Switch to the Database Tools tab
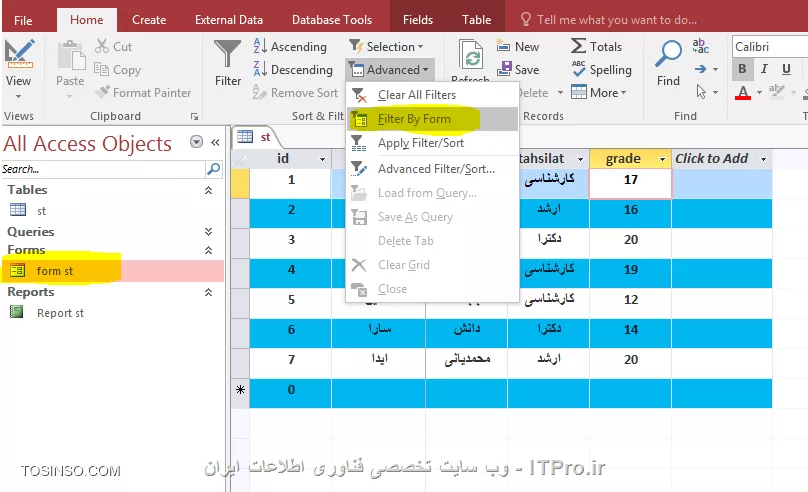The width and height of the screenshot is (808, 492). coord(332,20)
